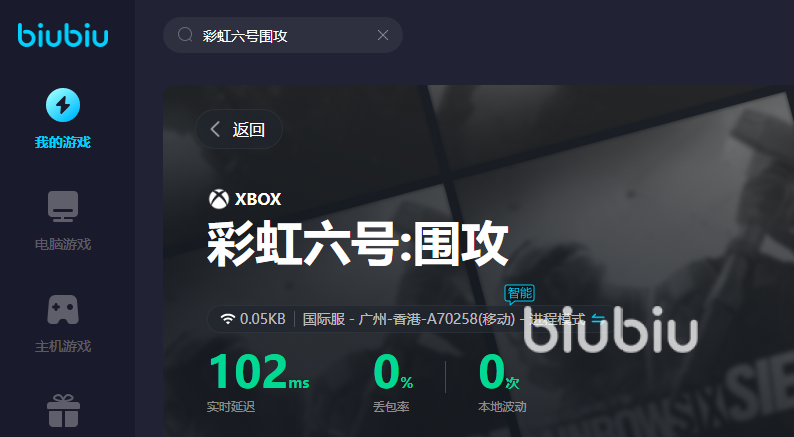
Task: Select the 电脑游戏 tab label
Action: (x=63, y=245)
